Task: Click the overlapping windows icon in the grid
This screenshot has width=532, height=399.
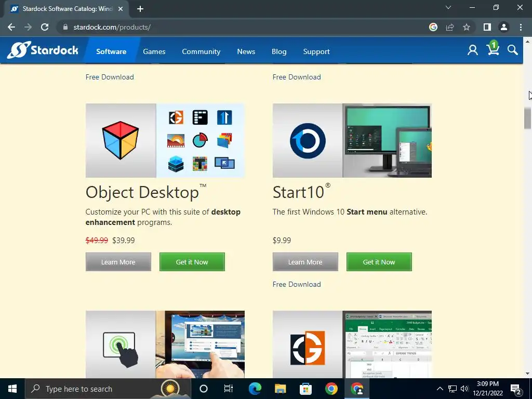Action: [224, 163]
